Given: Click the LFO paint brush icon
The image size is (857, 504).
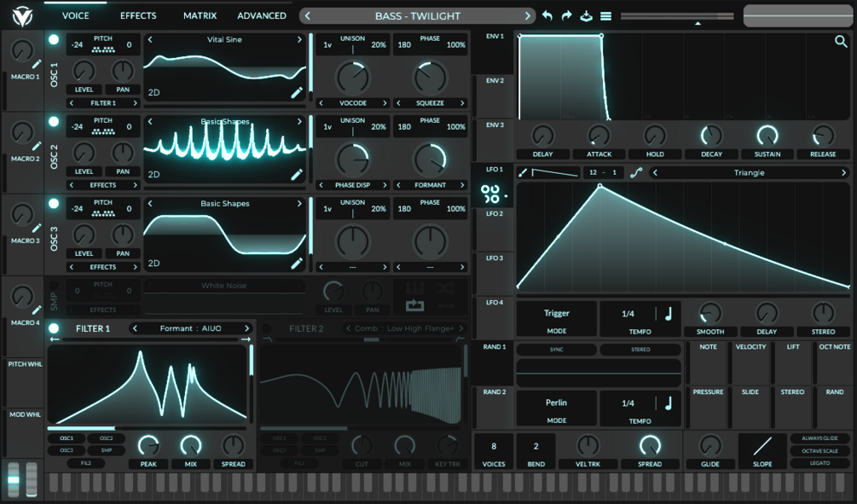Looking at the screenshot, I should [x=523, y=173].
